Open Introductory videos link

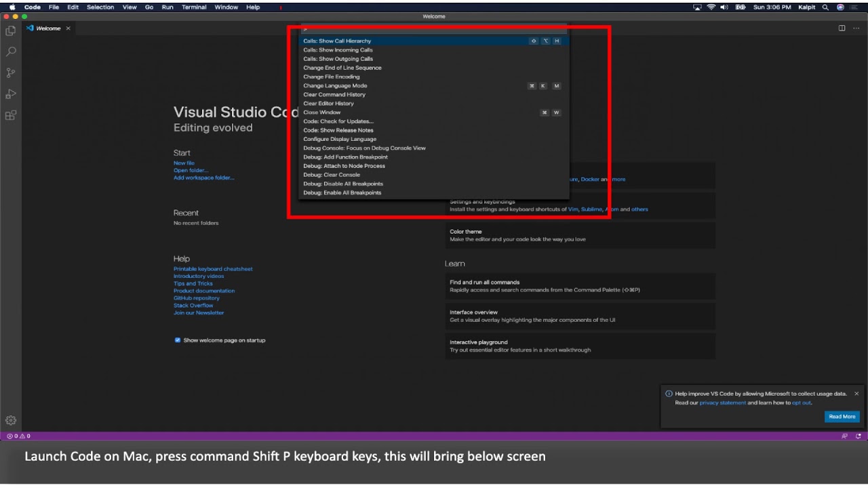pyautogui.click(x=199, y=277)
